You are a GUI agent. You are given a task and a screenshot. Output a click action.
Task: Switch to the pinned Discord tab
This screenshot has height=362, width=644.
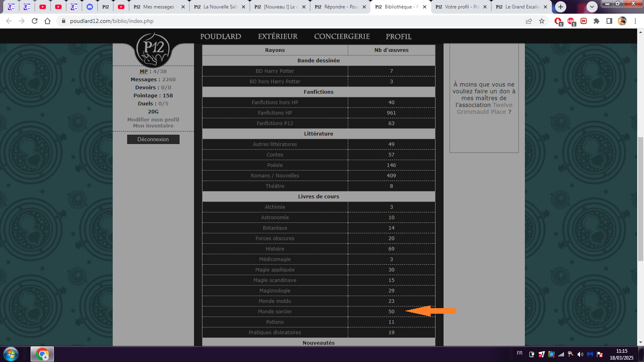90,7
